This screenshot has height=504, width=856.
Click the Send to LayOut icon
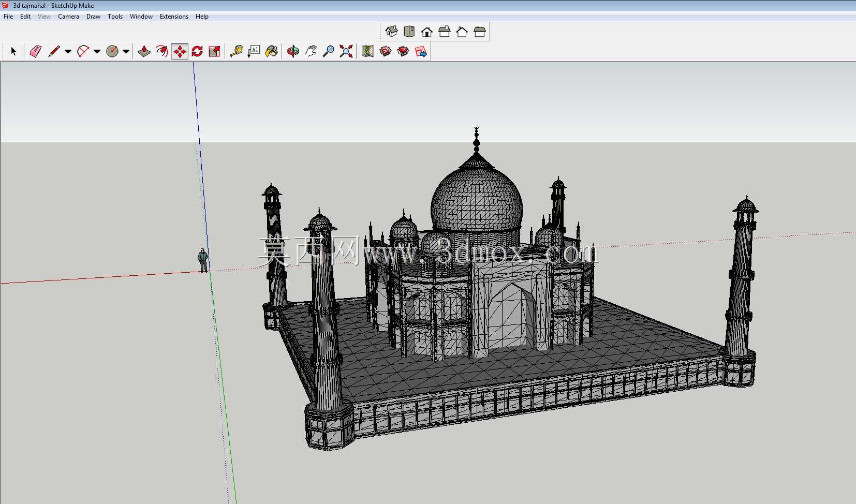pyautogui.click(x=421, y=51)
